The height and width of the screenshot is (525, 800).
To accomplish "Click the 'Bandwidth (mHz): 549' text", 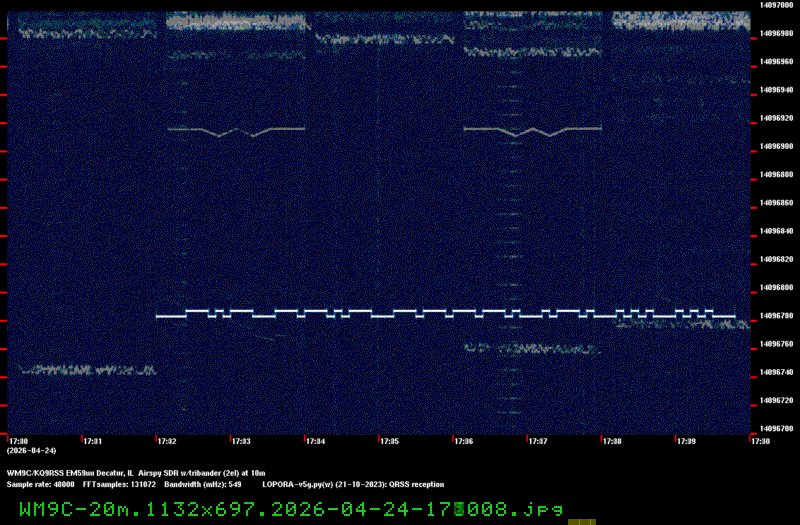I will pos(203,485).
